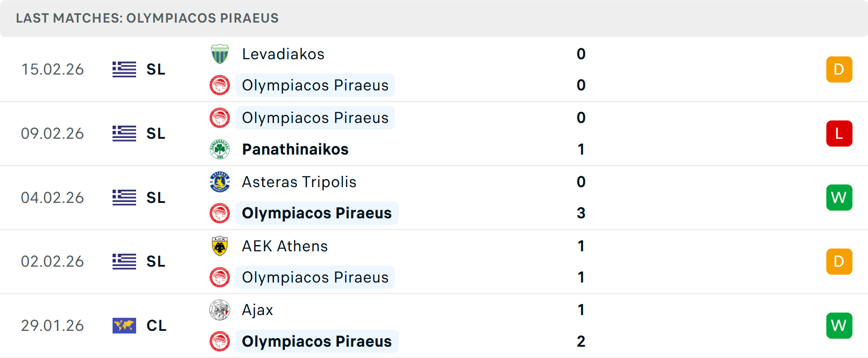Click the Levadiakos club crest
Image resolution: width=868 pixels, height=358 pixels.
220,53
